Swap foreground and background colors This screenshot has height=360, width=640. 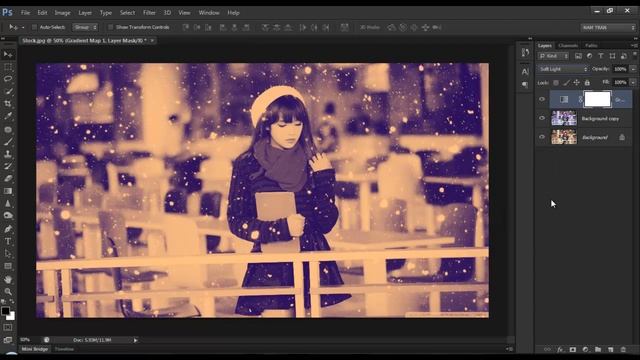click(x=11, y=301)
